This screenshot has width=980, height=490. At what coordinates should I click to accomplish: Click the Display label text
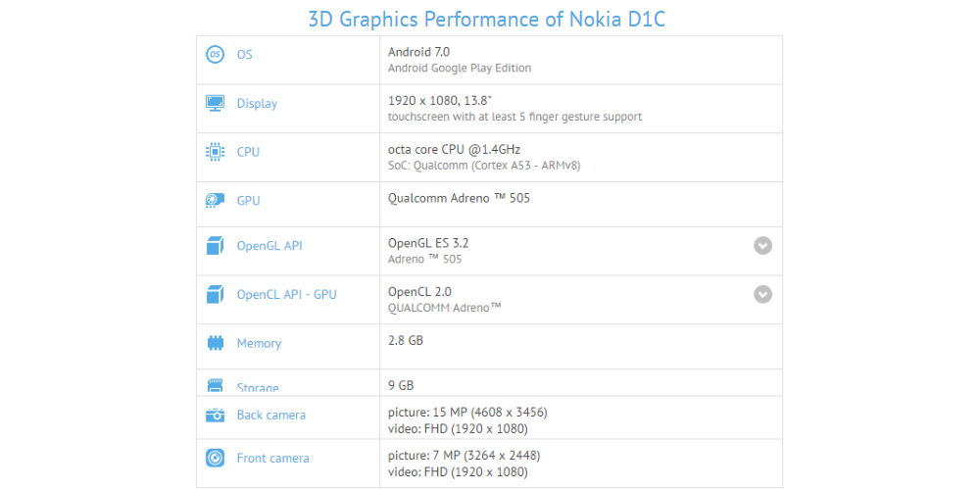[x=257, y=104]
